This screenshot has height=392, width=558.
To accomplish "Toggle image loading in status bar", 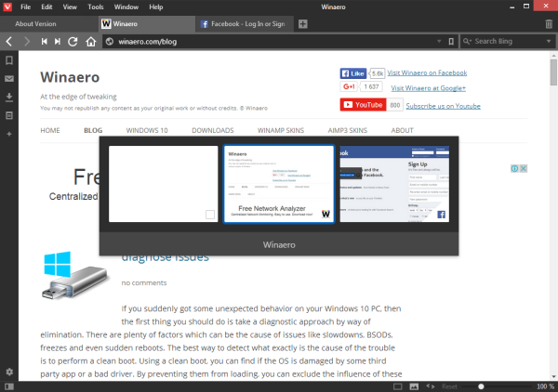I will [x=414, y=386].
